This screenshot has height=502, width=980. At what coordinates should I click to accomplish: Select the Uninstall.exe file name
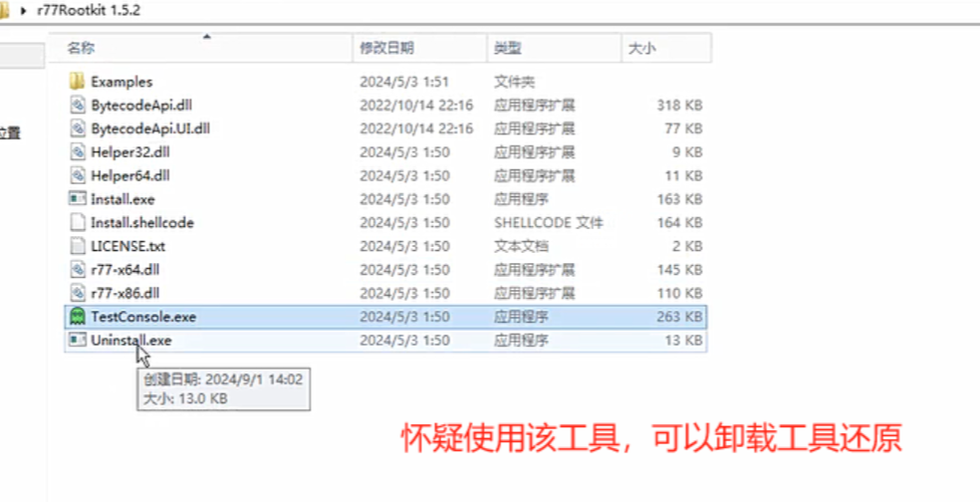pyautogui.click(x=131, y=341)
